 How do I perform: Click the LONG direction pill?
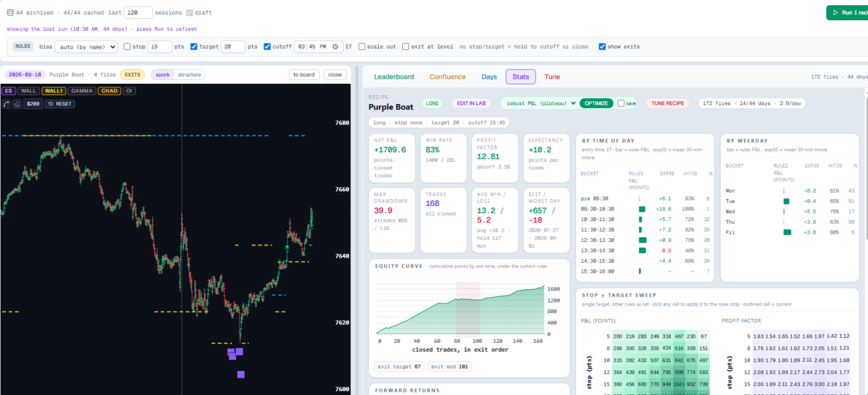tap(432, 103)
